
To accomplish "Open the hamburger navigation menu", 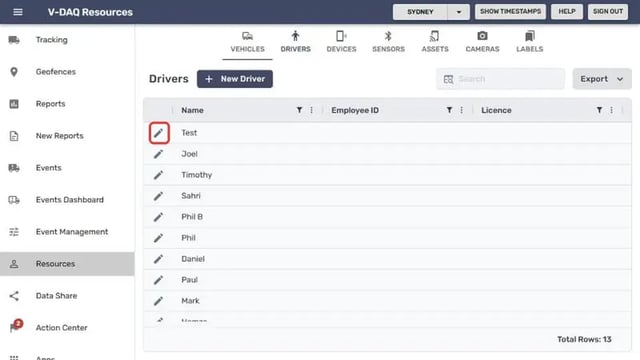I will [x=18, y=12].
